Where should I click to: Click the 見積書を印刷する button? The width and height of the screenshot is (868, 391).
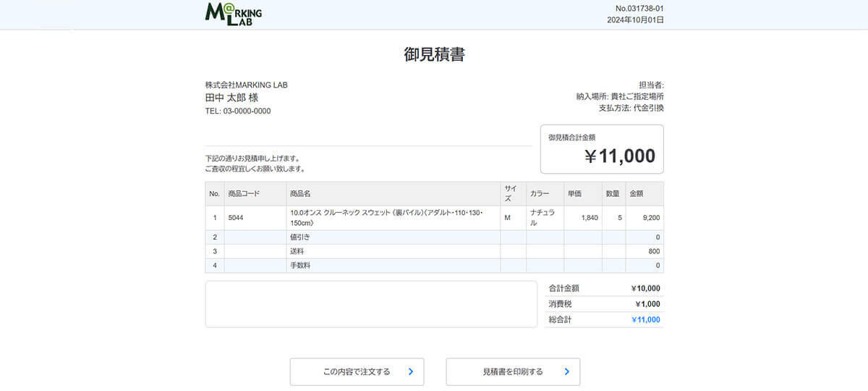pos(513,371)
